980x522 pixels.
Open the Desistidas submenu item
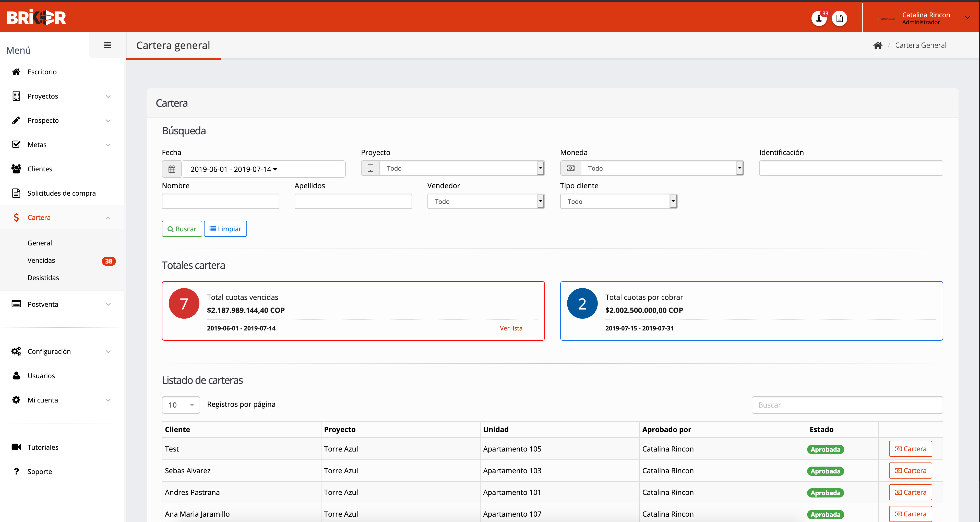click(x=43, y=278)
